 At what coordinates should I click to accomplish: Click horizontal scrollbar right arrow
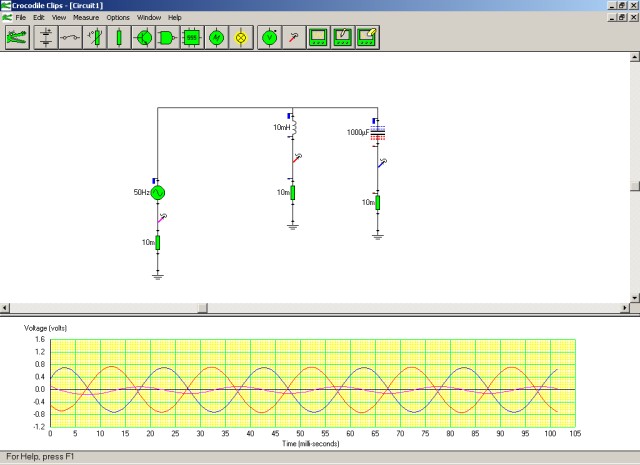click(x=625, y=308)
